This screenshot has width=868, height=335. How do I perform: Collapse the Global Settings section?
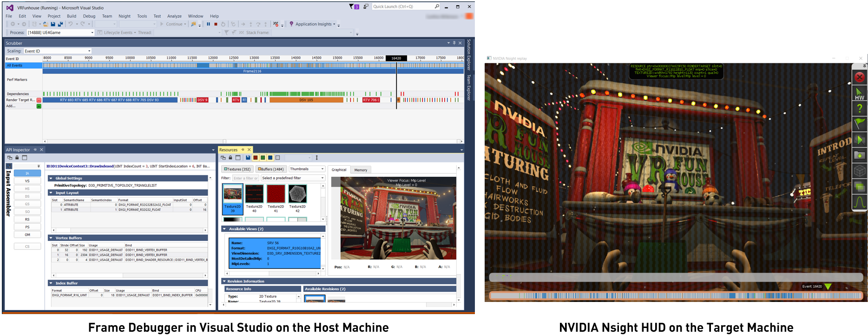pyautogui.click(x=51, y=178)
